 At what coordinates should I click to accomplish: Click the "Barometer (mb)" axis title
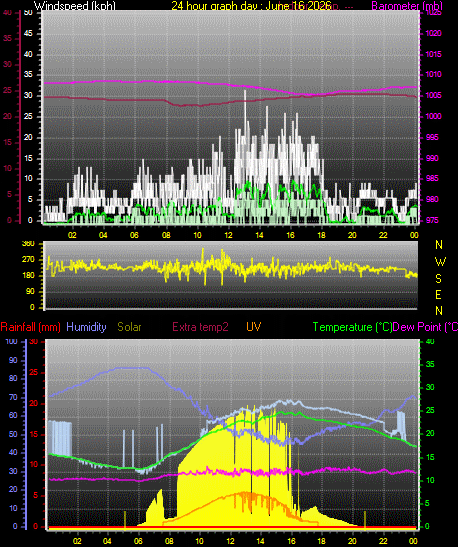point(407,6)
